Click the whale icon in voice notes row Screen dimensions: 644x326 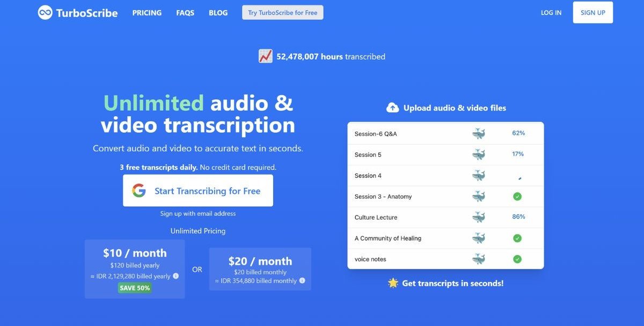[x=478, y=259]
